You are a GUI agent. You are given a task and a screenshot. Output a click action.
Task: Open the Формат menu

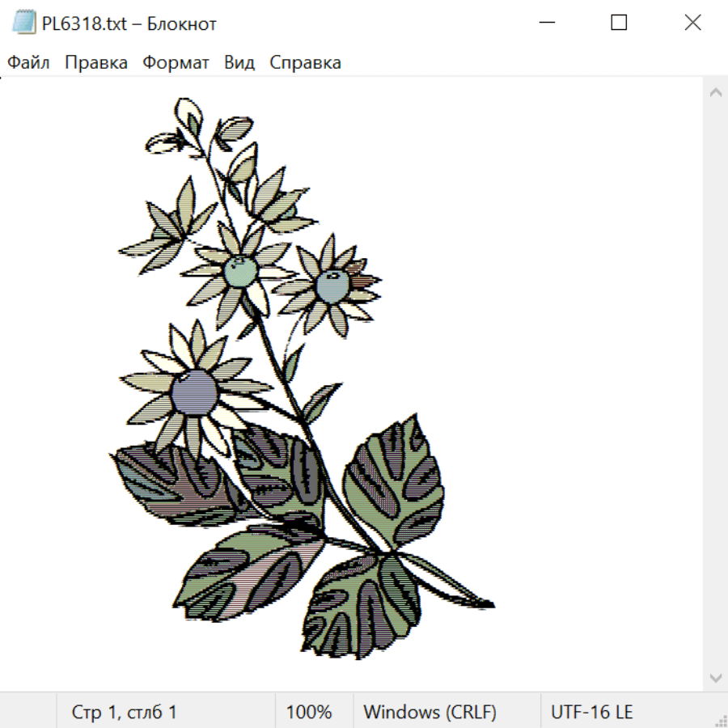pos(176,62)
